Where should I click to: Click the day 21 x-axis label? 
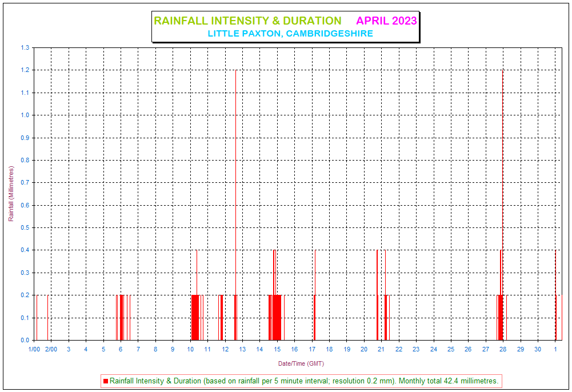(381, 349)
